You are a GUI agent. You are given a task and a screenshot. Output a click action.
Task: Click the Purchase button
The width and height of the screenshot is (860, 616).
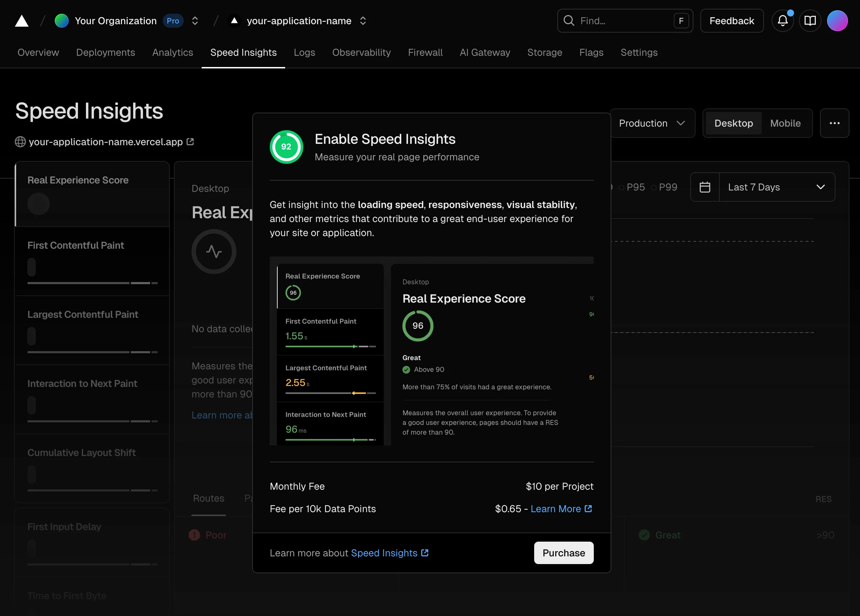[564, 553]
